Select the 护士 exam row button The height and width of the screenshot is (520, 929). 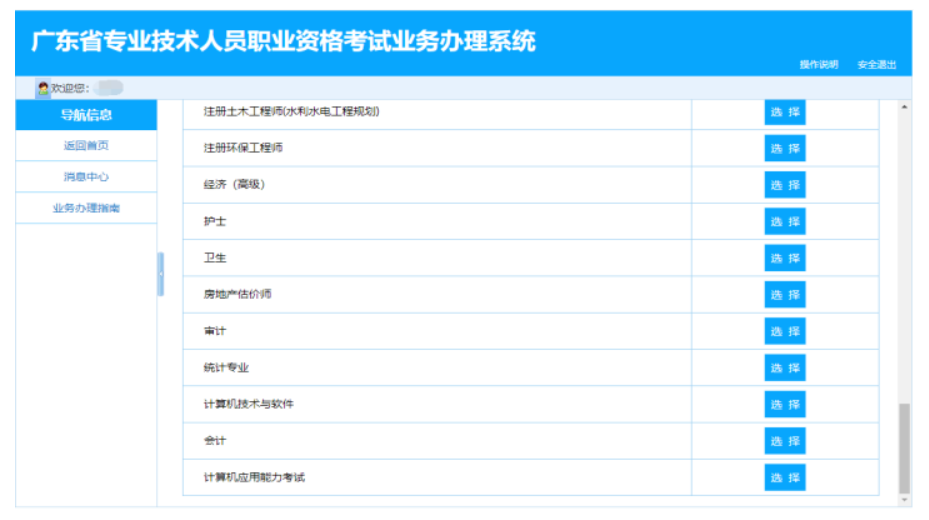[x=785, y=222]
